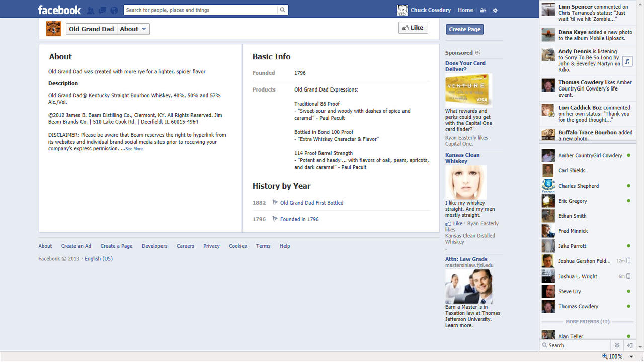
Task: Open Terms footer link
Action: pos(263,246)
